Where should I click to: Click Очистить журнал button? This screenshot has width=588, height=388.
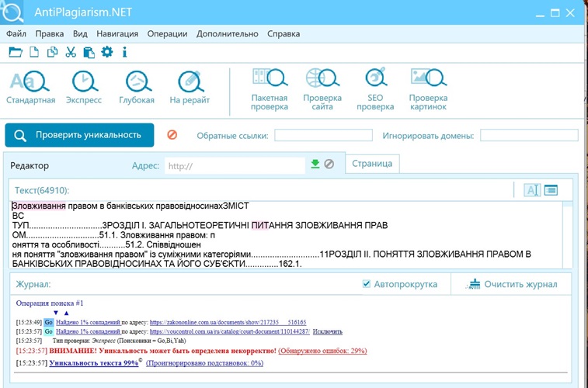[512, 284]
